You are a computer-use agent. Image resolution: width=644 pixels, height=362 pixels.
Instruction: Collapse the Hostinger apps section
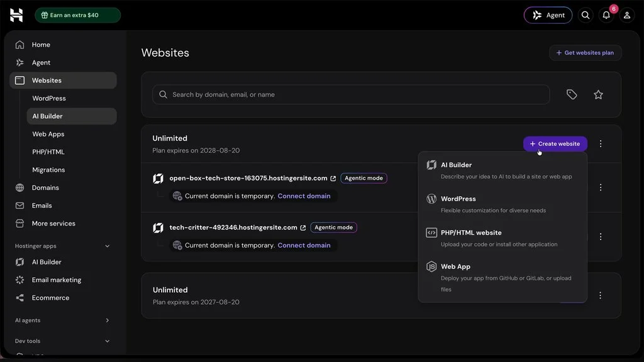107,246
